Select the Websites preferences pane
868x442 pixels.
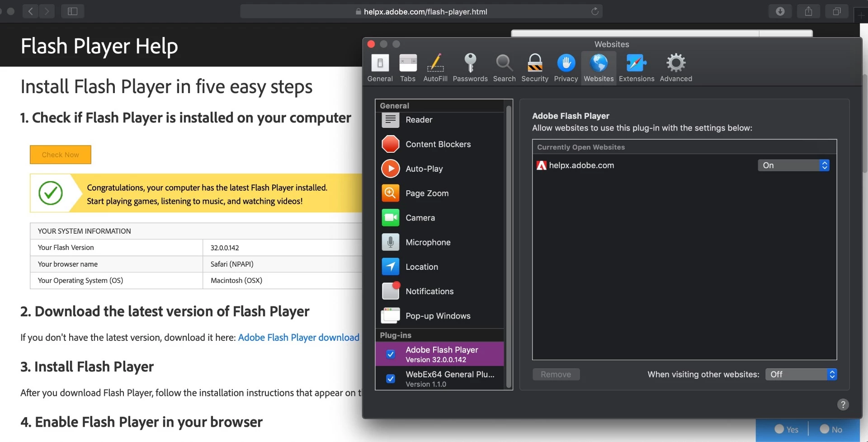(x=599, y=68)
